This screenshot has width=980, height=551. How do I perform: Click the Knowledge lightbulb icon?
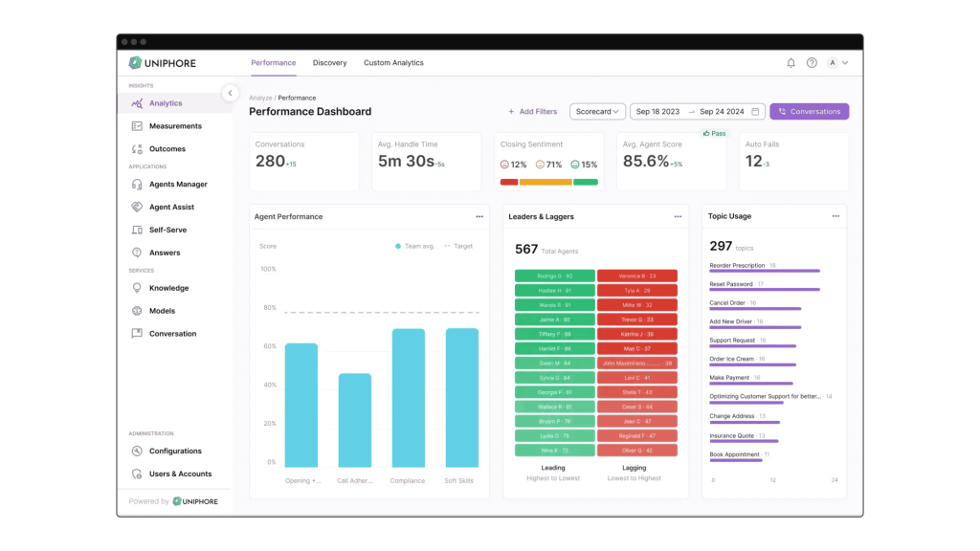coord(137,288)
